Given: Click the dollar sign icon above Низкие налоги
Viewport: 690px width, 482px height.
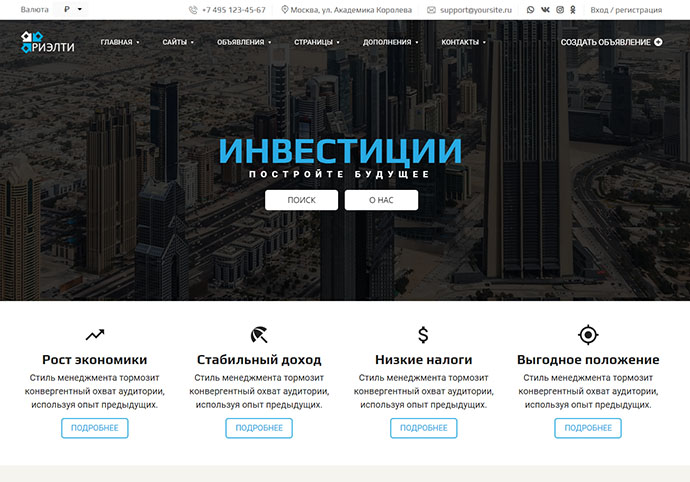Looking at the screenshot, I should (x=423, y=335).
